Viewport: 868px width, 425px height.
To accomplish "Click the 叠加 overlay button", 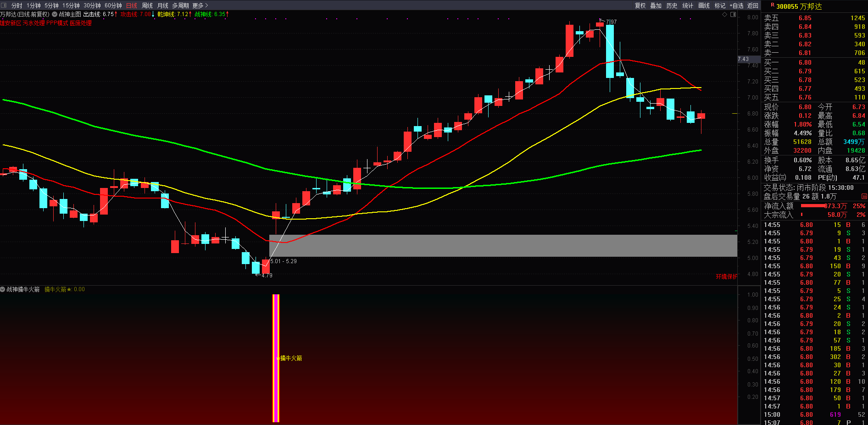I will pyautogui.click(x=656, y=6).
